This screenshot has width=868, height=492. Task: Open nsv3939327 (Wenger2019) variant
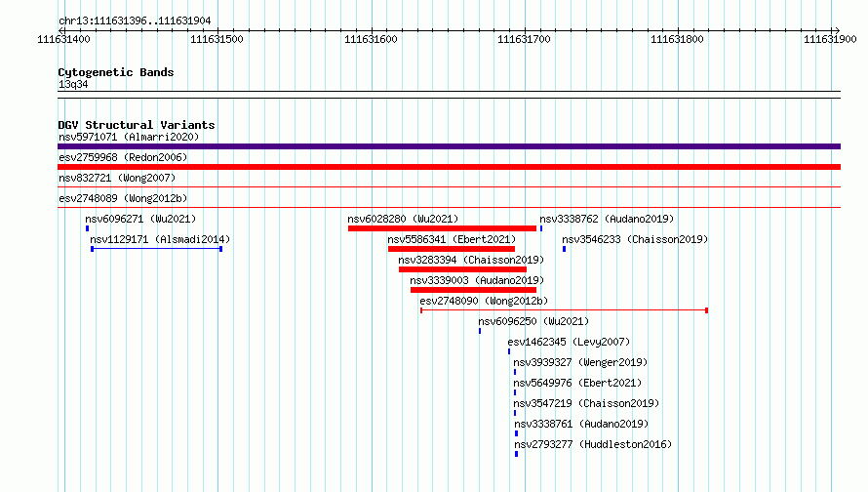(x=580, y=362)
